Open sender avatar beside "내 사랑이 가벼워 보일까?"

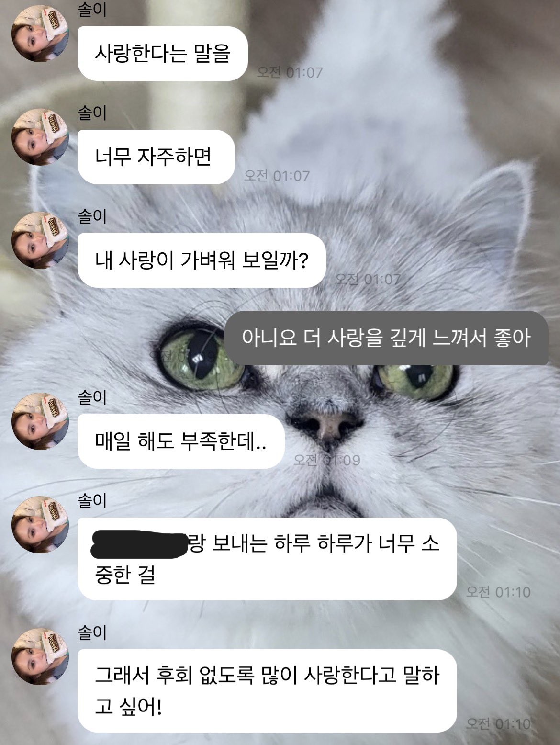coord(40,240)
